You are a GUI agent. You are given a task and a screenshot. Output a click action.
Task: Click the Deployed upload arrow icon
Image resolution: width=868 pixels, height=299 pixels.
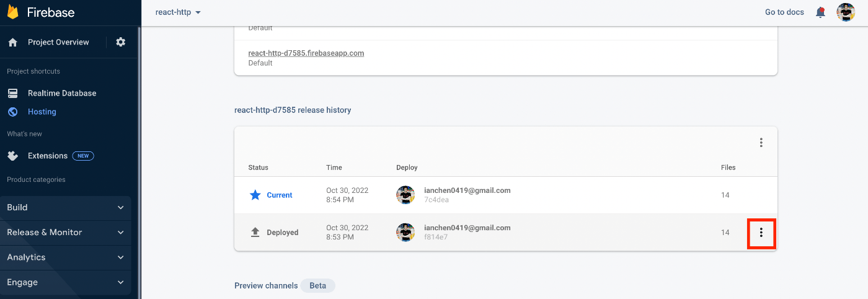pos(255,232)
